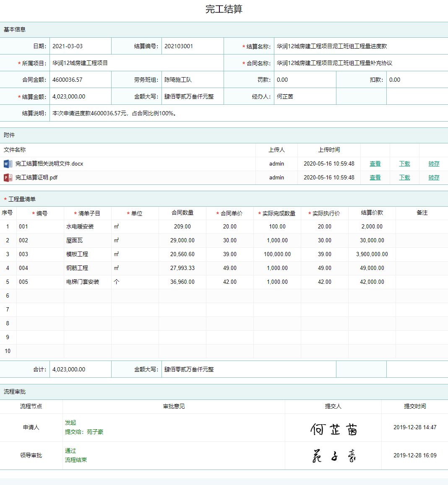Click the 所属项目 field
The height and width of the screenshot is (485, 448).
point(136,63)
